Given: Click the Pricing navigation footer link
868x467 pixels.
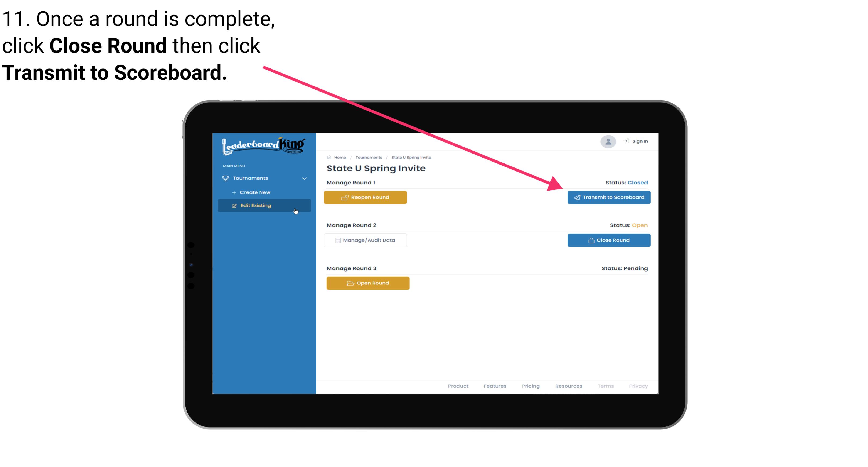Looking at the screenshot, I should (x=531, y=386).
